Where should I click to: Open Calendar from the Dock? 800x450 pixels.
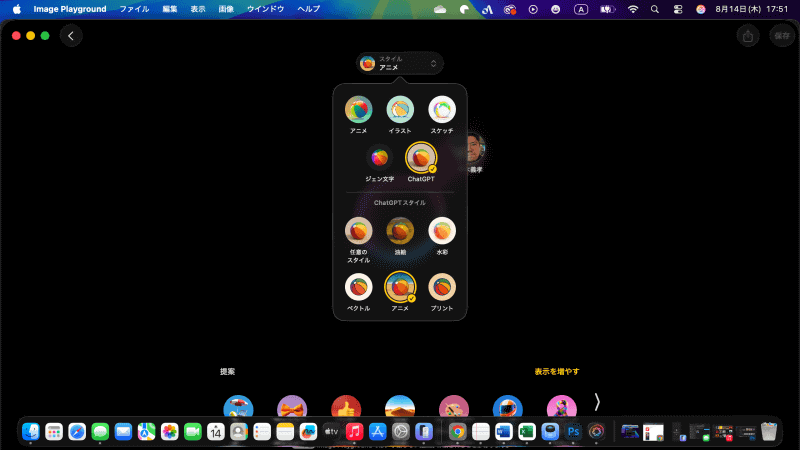click(x=216, y=432)
